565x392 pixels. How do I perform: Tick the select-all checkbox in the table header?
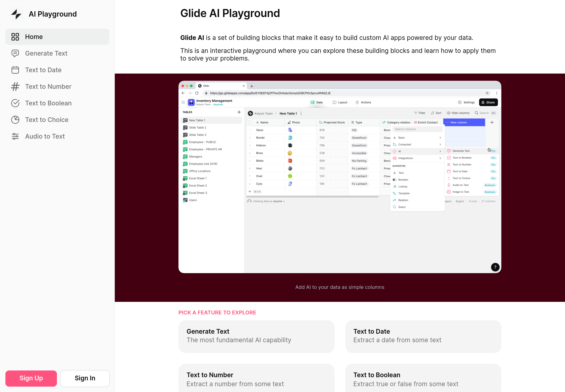pos(250,122)
